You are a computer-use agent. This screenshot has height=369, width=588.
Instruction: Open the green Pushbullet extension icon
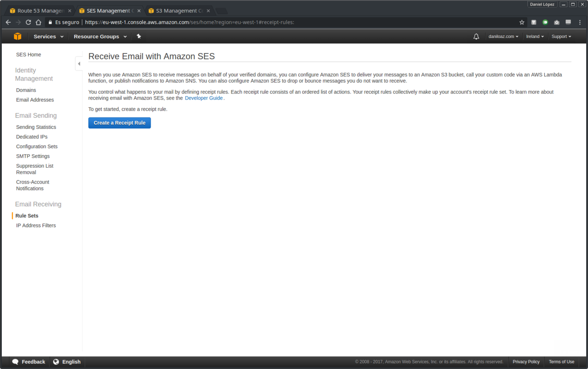545,22
